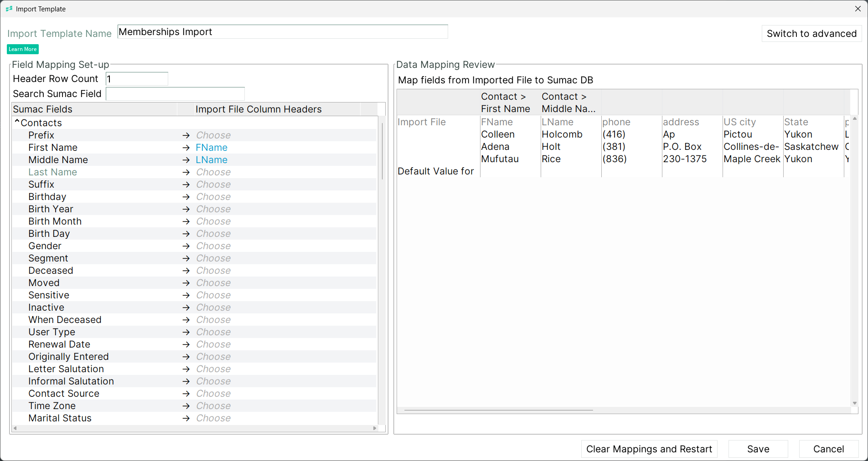Click the Import Template window icon
Image resolution: width=868 pixels, height=461 pixels.
(x=9, y=9)
